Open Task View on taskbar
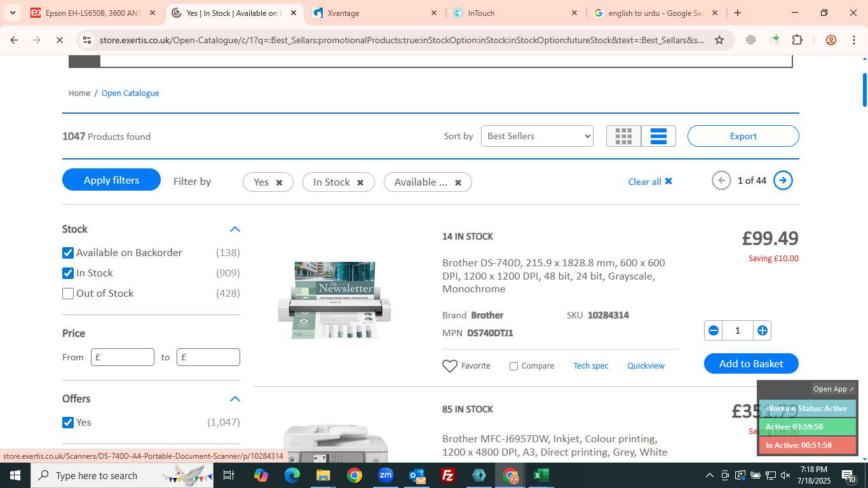 click(229, 475)
